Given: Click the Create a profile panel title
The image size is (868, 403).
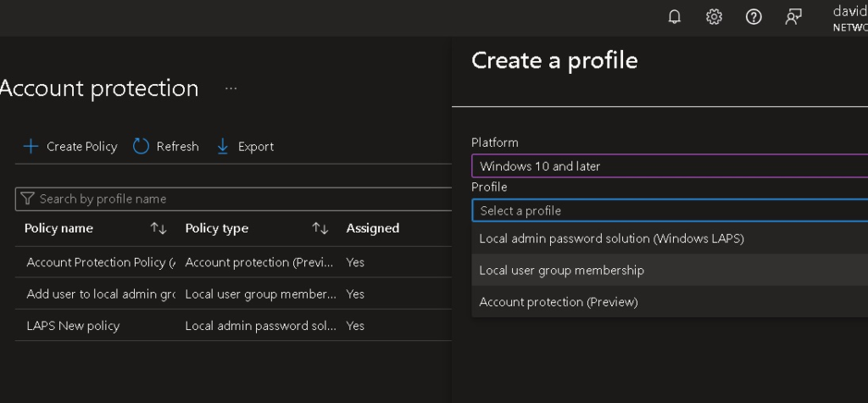Looking at the screenshot, I should pos(554,60).
